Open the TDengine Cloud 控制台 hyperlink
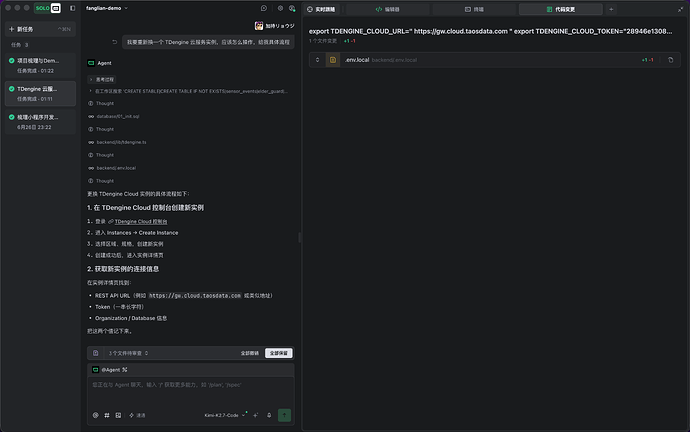This screenshot has width=690, height=432. tap(141, 222)
